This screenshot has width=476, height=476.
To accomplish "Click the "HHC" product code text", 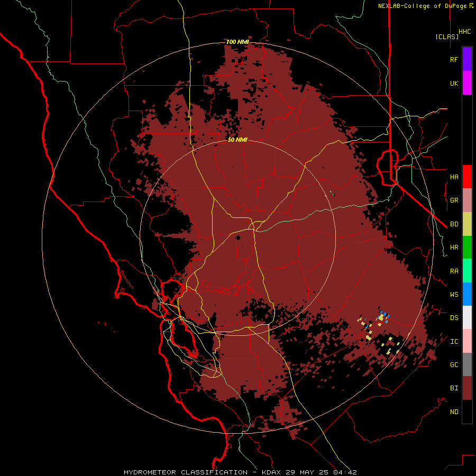I will point(464,32).
